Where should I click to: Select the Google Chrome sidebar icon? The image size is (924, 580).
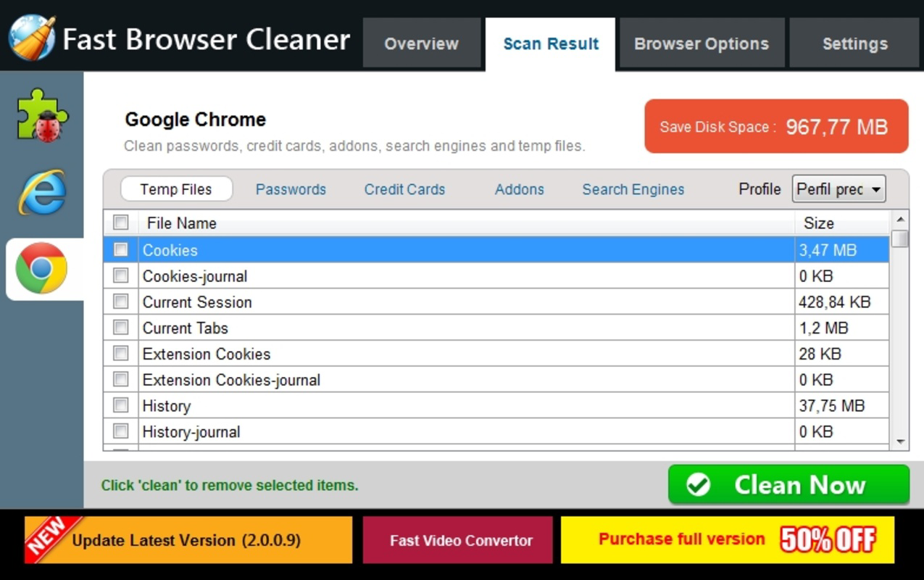click(41, 268)
